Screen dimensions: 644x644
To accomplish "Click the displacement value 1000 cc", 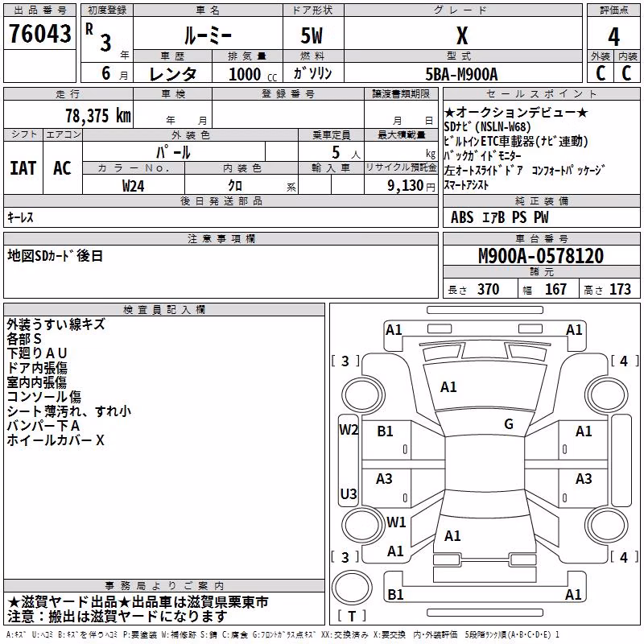I will 253,74.
